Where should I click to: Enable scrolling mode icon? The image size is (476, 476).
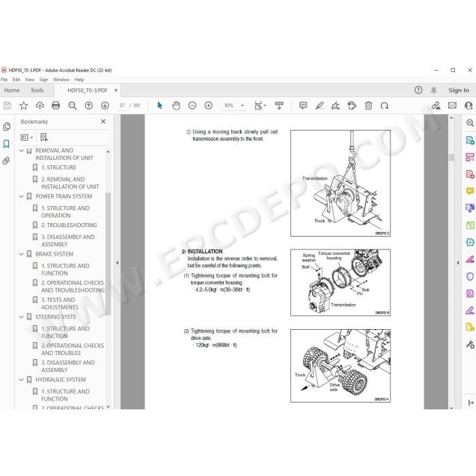click(279, 105)
